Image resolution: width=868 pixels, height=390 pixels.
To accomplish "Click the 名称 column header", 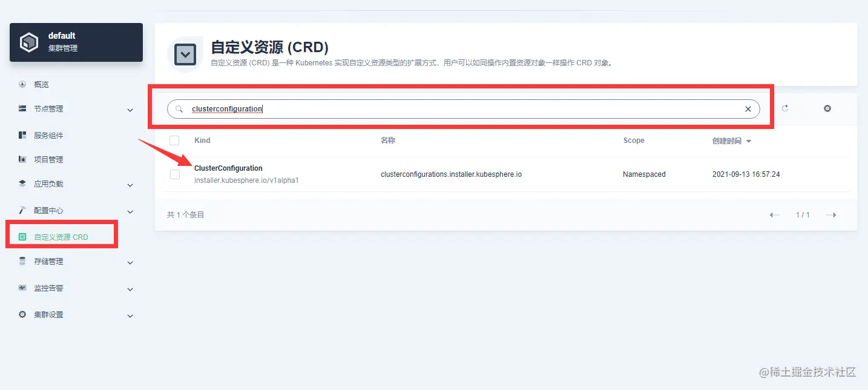I will click(x=388, y=140).
